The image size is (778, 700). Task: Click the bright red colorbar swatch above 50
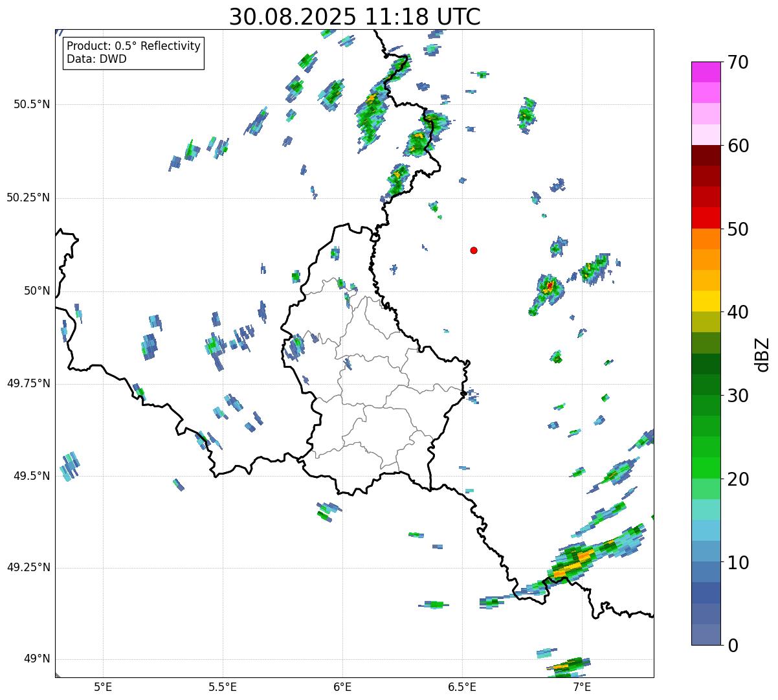706,218
